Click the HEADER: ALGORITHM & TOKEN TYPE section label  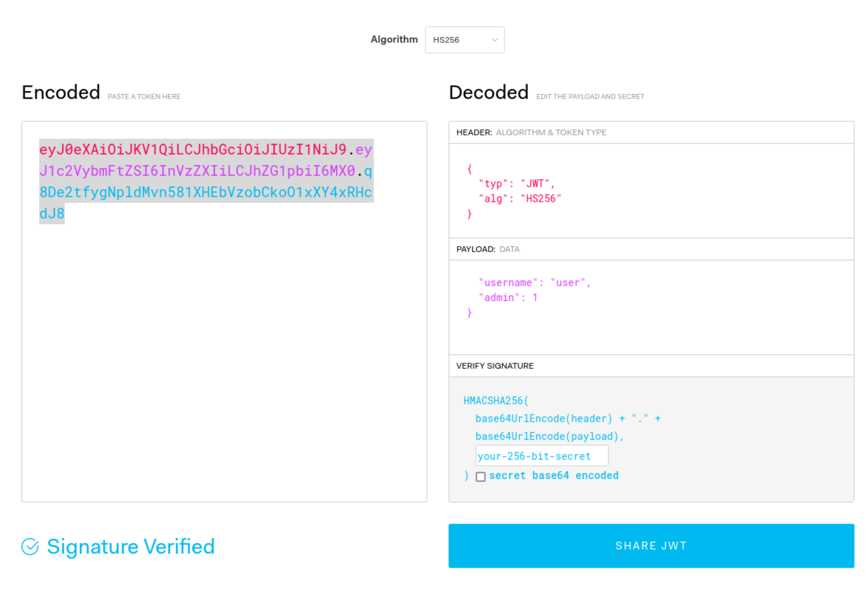point(531,132)
